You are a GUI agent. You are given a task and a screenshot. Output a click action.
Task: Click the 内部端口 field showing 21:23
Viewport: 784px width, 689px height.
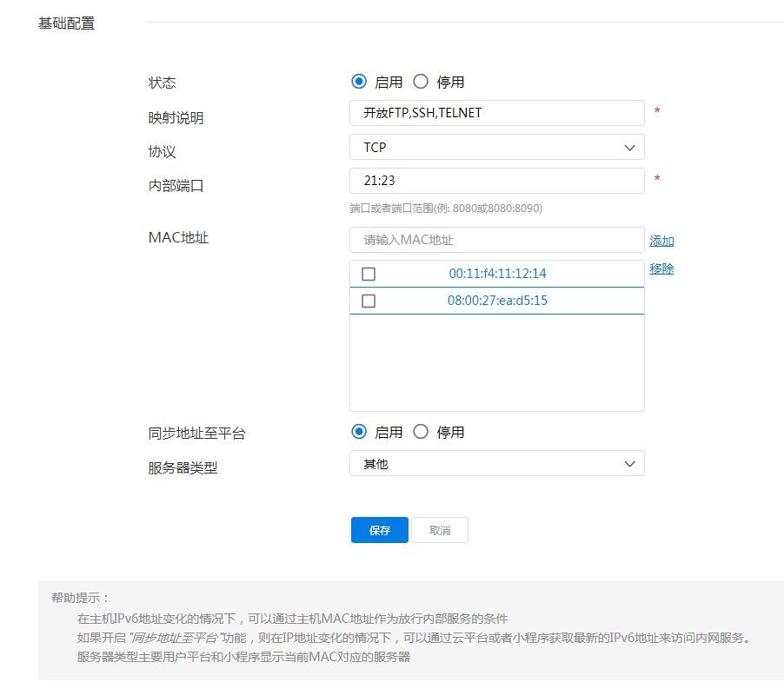pyautogui.click(x=496, y=181)
